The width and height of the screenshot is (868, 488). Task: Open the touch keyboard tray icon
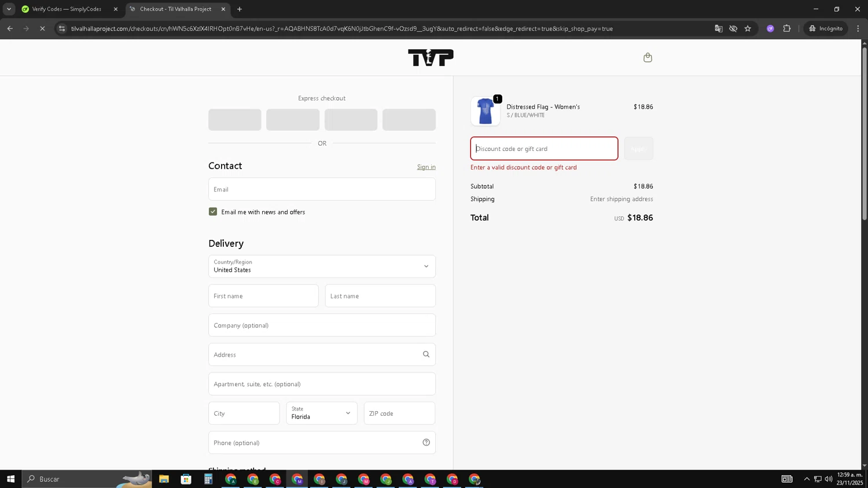[x=787, y=479]
